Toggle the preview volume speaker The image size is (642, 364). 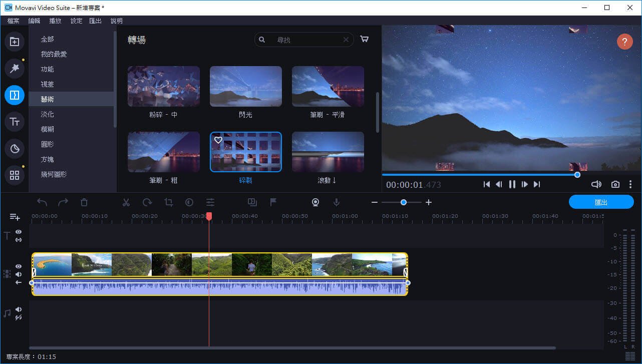(x=596, y=184)
